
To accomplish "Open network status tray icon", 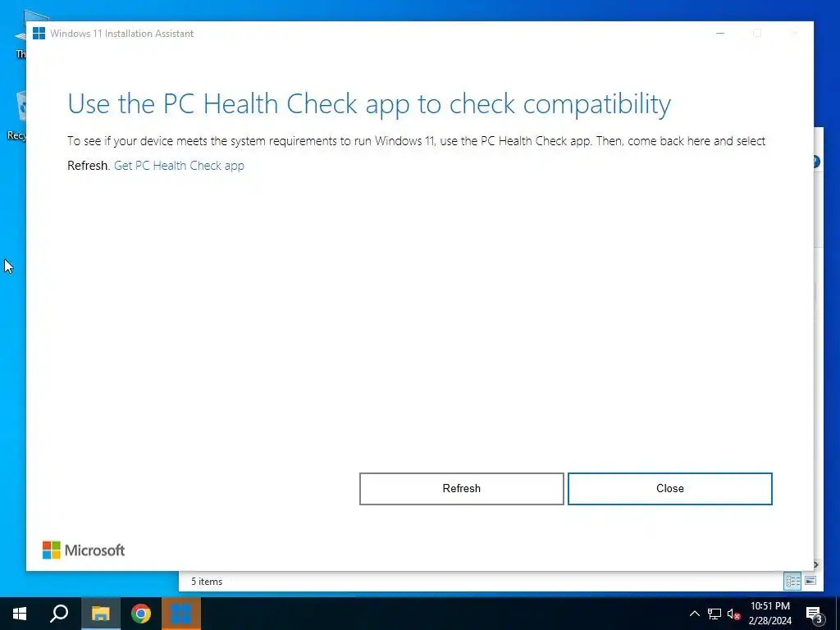I will click(x=714, y=614).
